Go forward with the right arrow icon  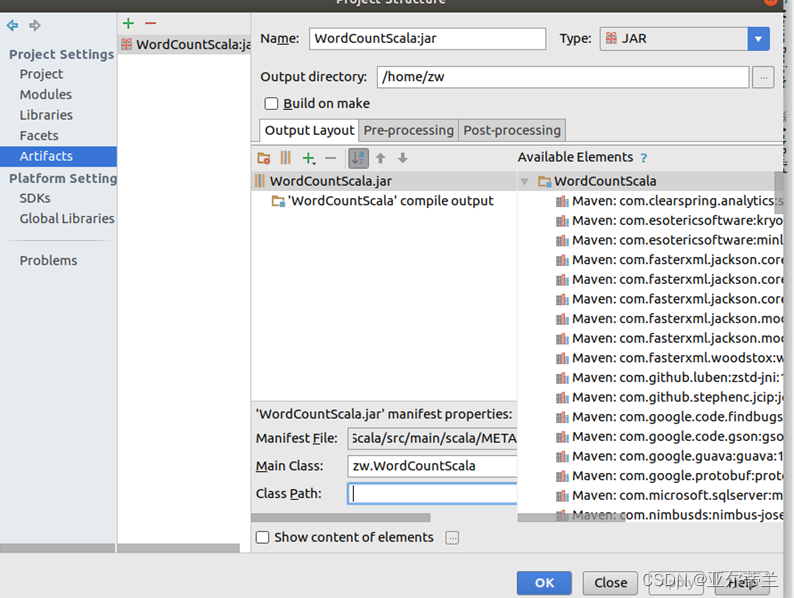click(x=34, y=25)
